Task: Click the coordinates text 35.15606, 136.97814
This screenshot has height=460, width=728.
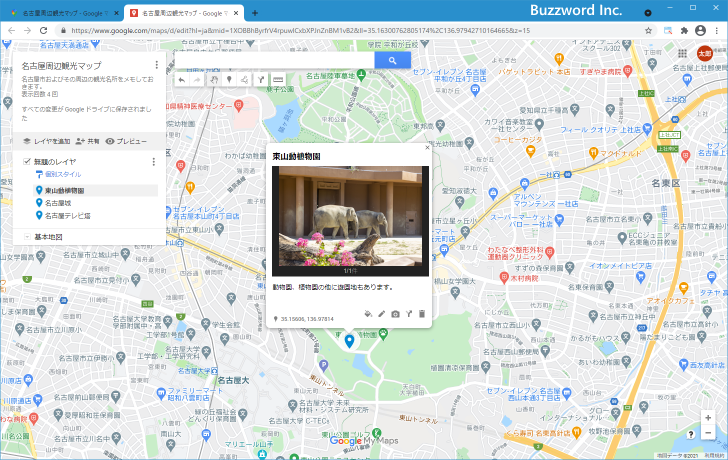Action: click(307, 319)
